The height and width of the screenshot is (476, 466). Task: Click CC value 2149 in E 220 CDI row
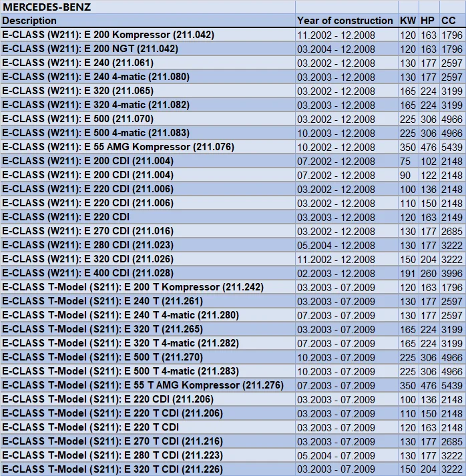453,217
